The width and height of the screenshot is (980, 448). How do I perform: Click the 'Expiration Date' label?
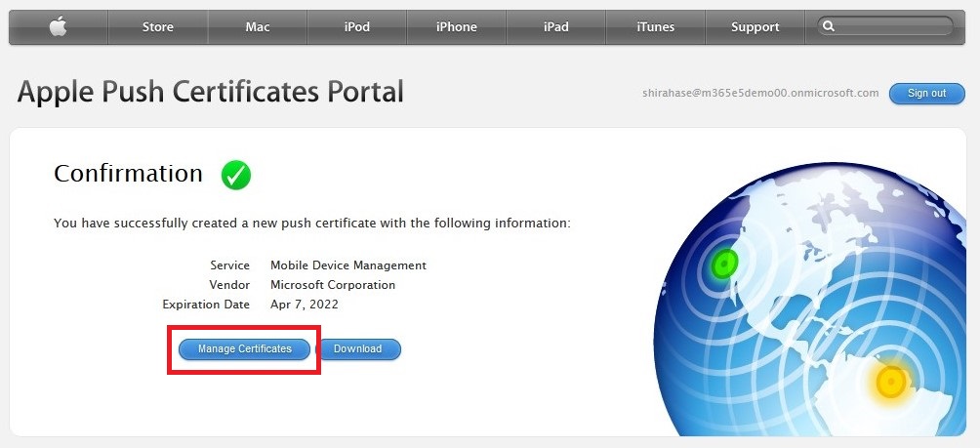(206, 305)
